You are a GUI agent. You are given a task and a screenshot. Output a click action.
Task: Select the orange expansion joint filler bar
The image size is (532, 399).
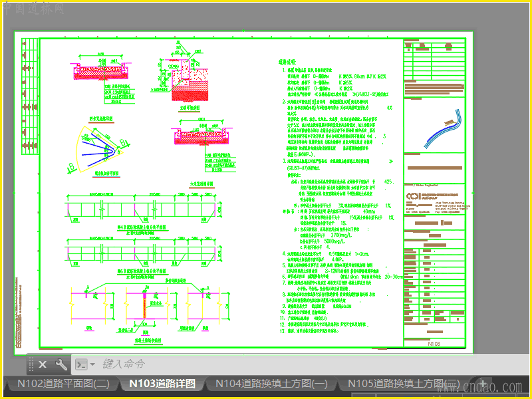click(x=144, y=305)
